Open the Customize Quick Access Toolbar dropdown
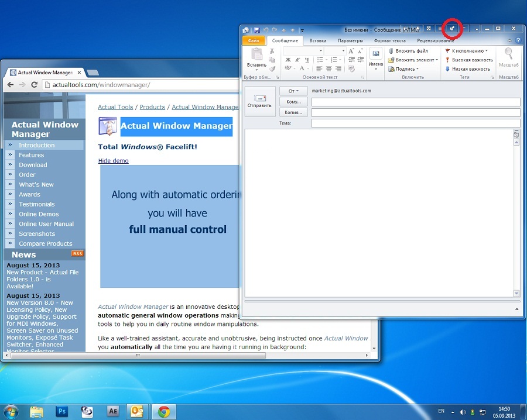527x420 pixels. (302, 30)
